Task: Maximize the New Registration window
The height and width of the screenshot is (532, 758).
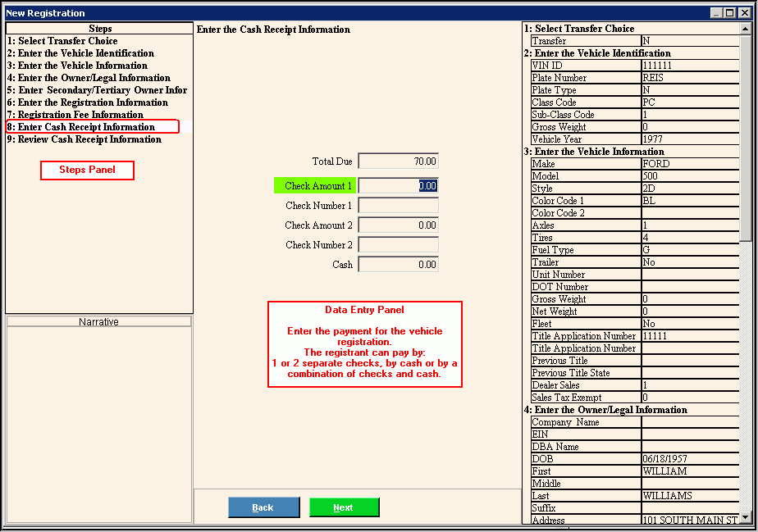Action: pos(729,13)
